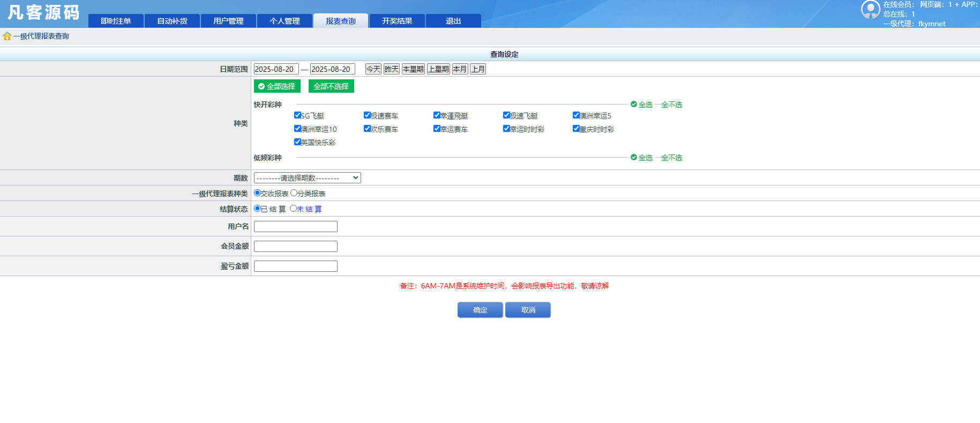The image size is (980, 423).
Task: Click the 用户名 input field
Action: coord(295,227)
